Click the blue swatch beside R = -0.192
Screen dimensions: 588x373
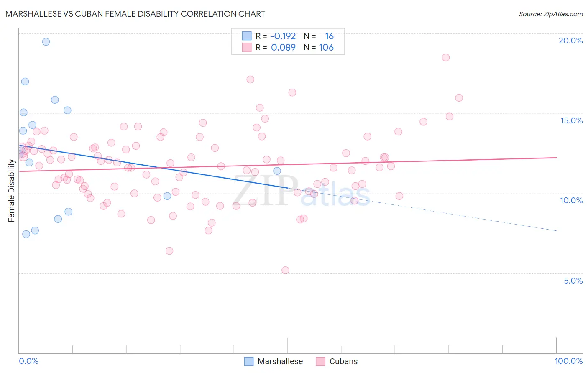tap(247, 36)
